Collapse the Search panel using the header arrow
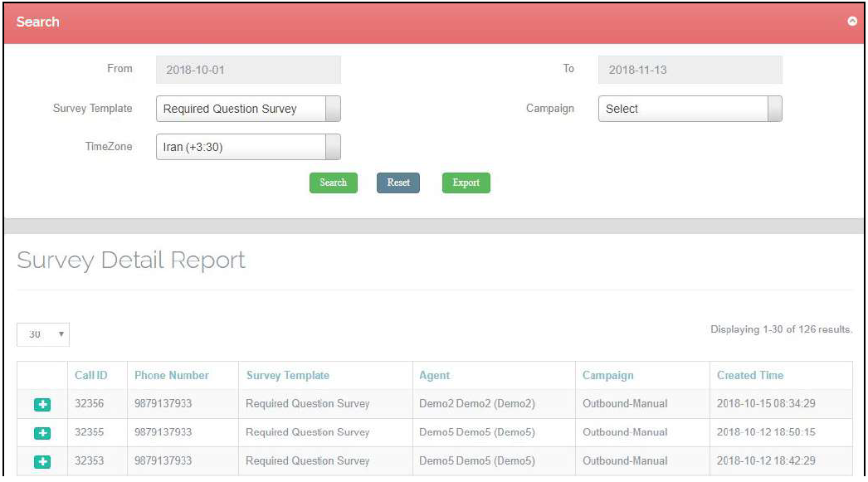 point(851,22)
